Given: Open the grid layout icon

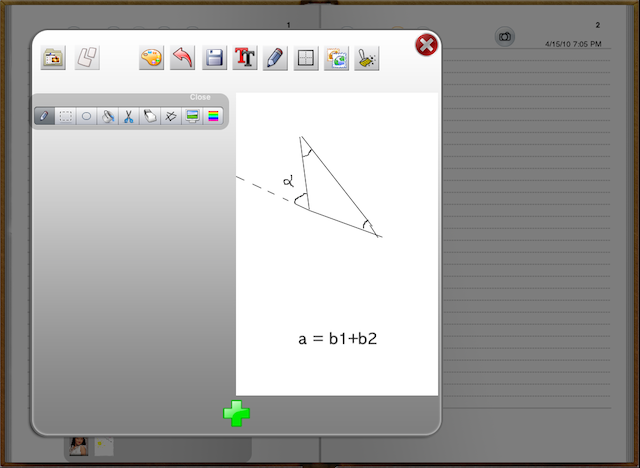Looking at the screenshot, I should tap(306, 58).
